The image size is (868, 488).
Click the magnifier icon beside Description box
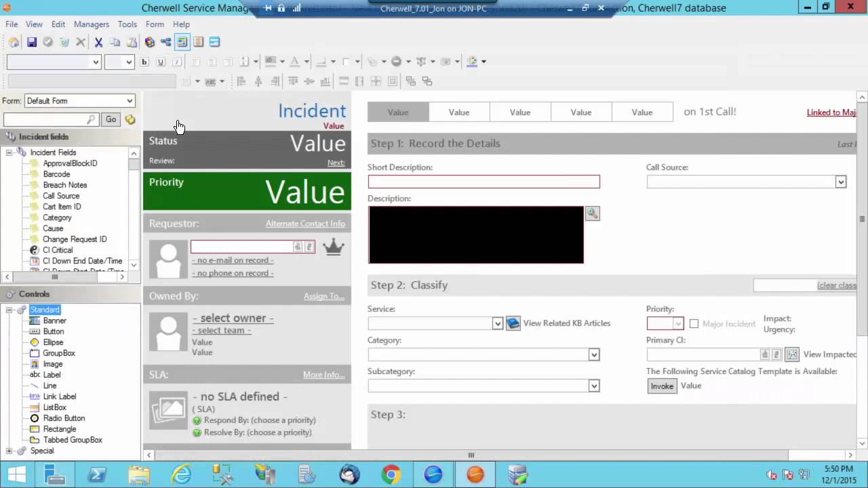pyautogui.click(x=593, y=213)
